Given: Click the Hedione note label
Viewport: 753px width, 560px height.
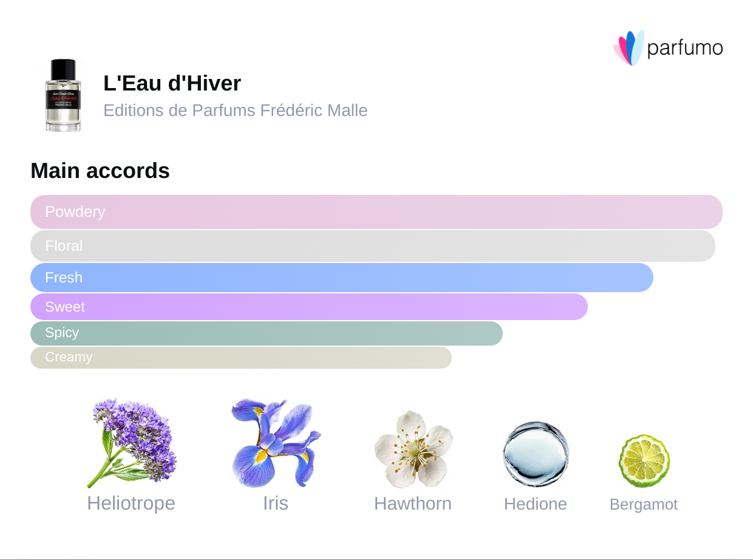Looking at the screenshot, I should pyautogui.click(x=536, y=504).
